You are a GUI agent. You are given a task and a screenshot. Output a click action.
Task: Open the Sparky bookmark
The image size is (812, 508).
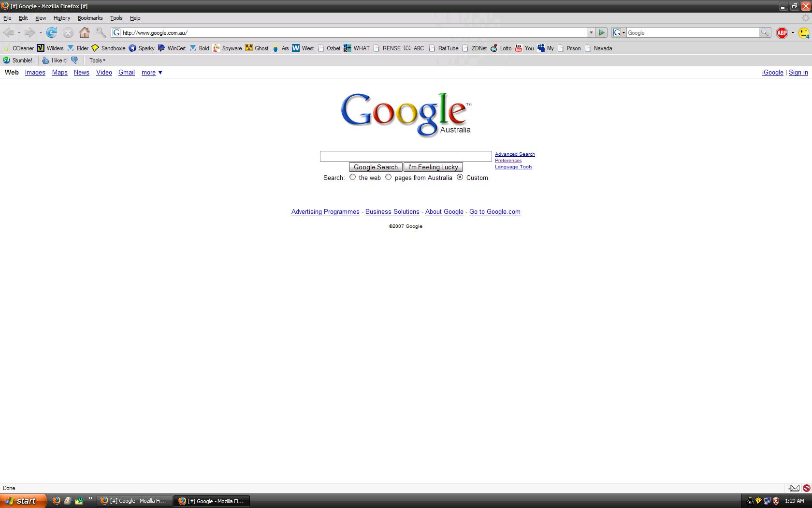pyautogui.click(x=141, y=48)
